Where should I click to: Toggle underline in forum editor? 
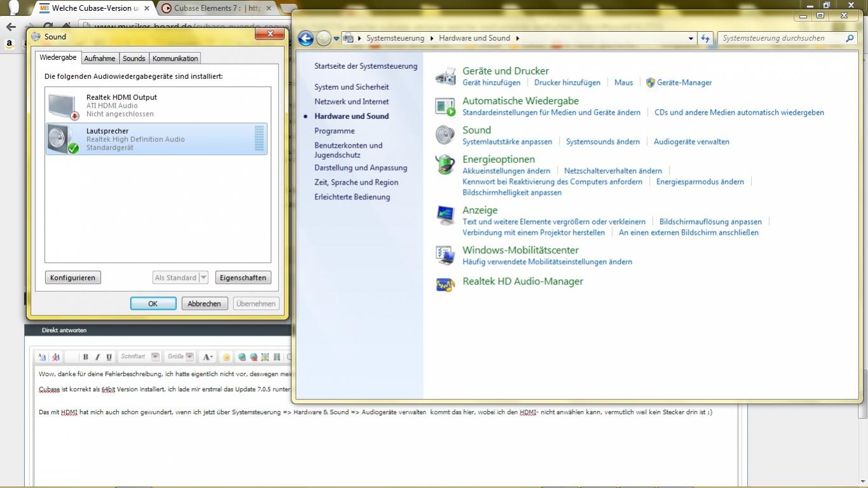click(x=109, y=357)
